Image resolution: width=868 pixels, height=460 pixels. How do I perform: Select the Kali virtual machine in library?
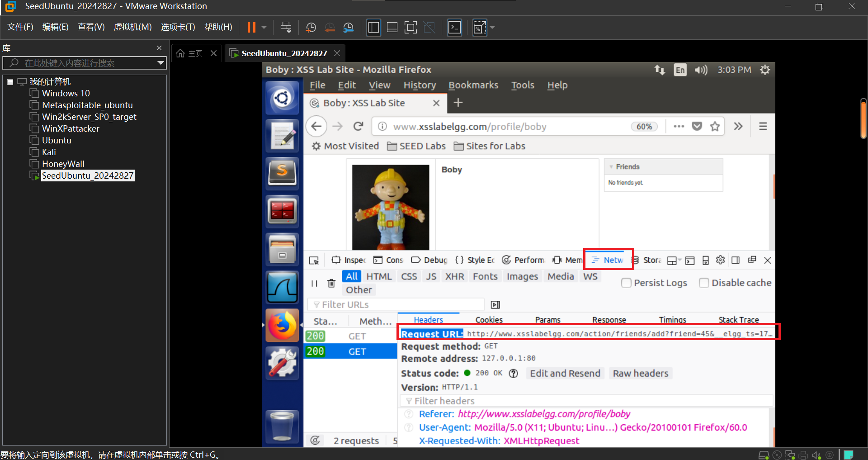click(49, 152)
